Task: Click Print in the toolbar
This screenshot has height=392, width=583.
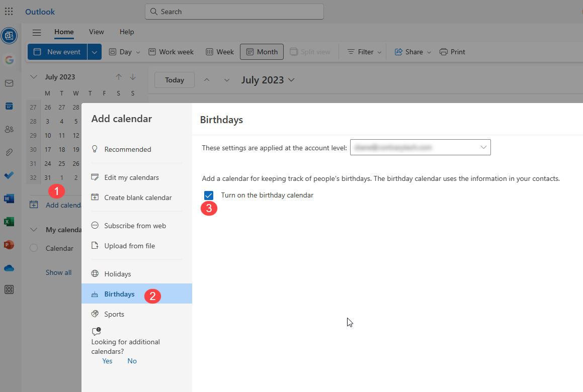Action: [452, 52]
